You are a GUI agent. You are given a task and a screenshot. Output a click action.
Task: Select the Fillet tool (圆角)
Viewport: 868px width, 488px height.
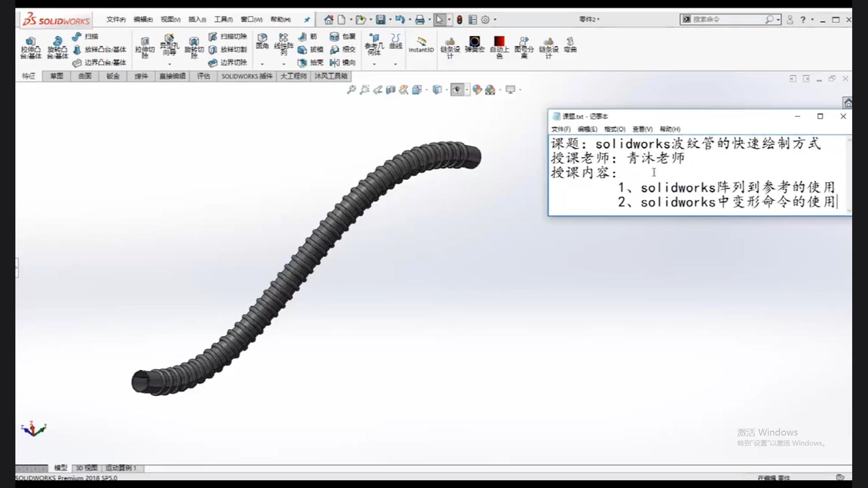tap(262, 41)
